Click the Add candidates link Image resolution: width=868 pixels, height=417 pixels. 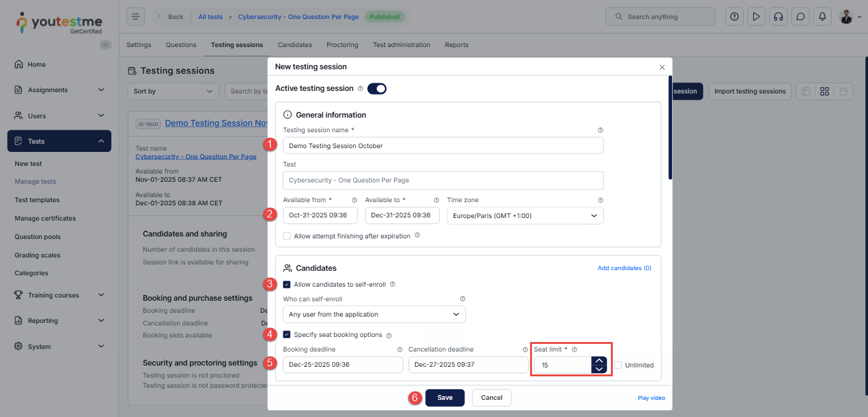click(624, 268)
